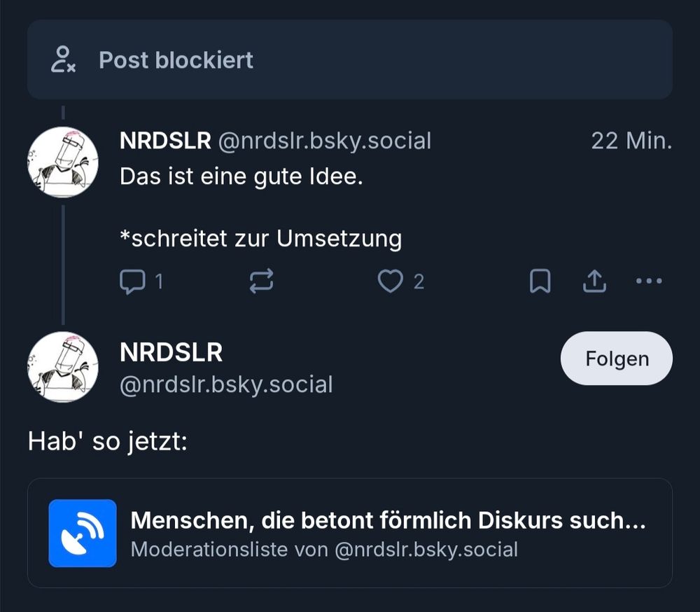Image resolution: width=700 pixels, height=612 pixels.
Task: Follow NRDSLR with the Folgen button
Action: point(616,359)
